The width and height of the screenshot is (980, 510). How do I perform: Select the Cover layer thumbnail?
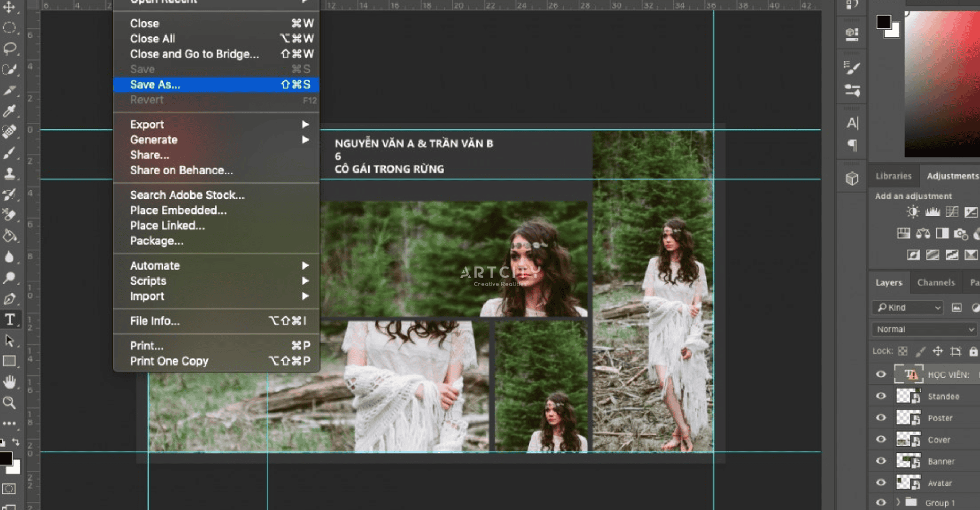point(908,439)
